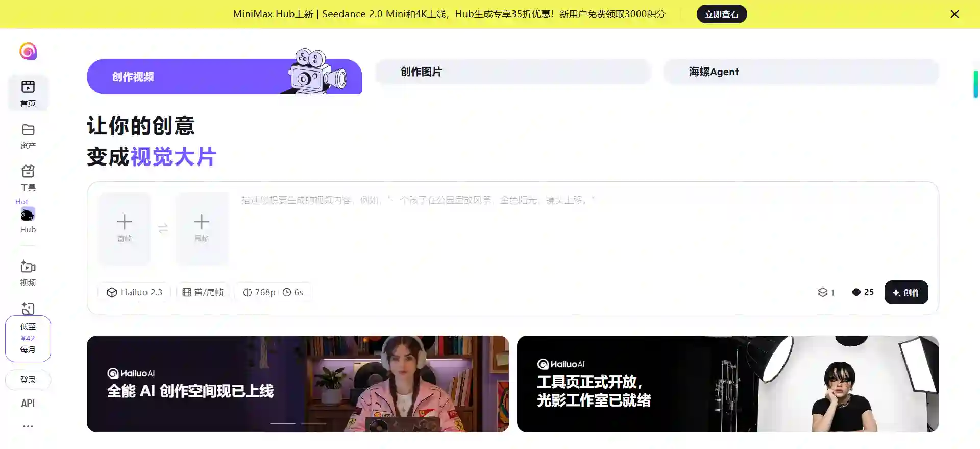Click the image tool icon below 视频
Screen dimensions: 980x449
point(28,309)
